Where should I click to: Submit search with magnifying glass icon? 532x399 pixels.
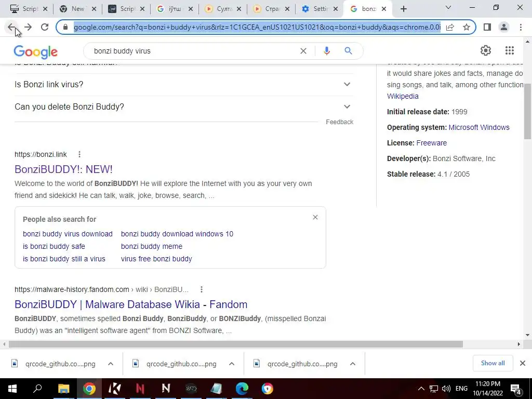[348, 51]
